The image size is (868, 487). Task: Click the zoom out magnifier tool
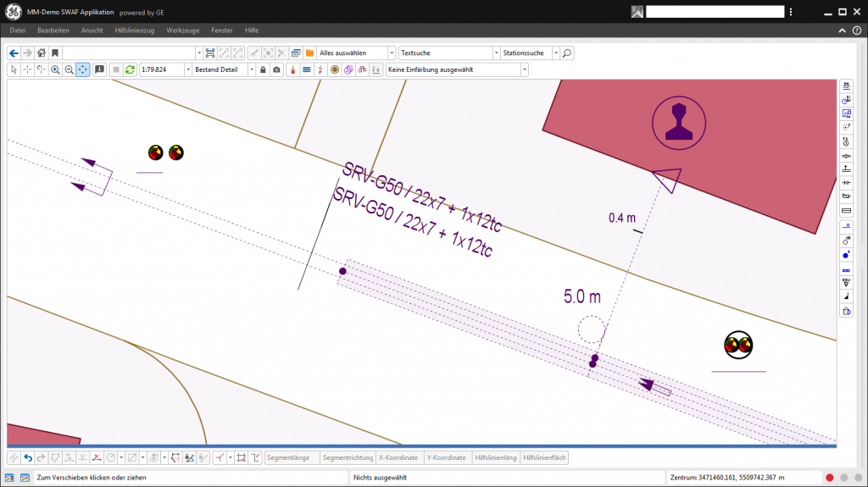[69, 69]
